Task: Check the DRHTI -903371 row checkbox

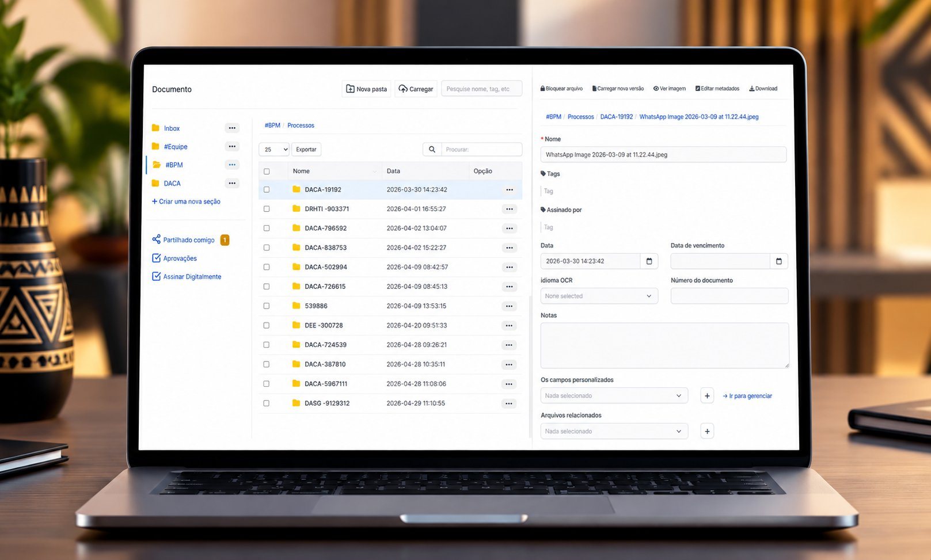Action: [x=267, y=209]
